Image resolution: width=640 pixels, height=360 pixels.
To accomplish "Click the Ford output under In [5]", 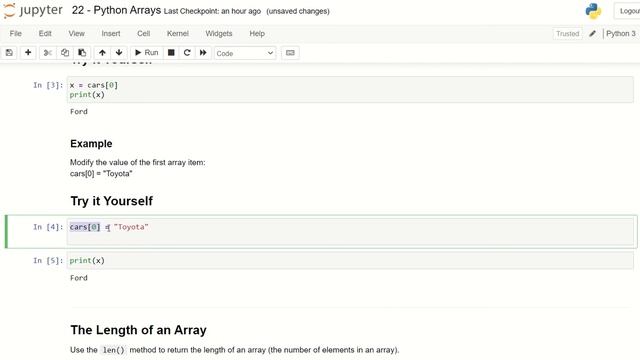I will click(x=79, y=278).
